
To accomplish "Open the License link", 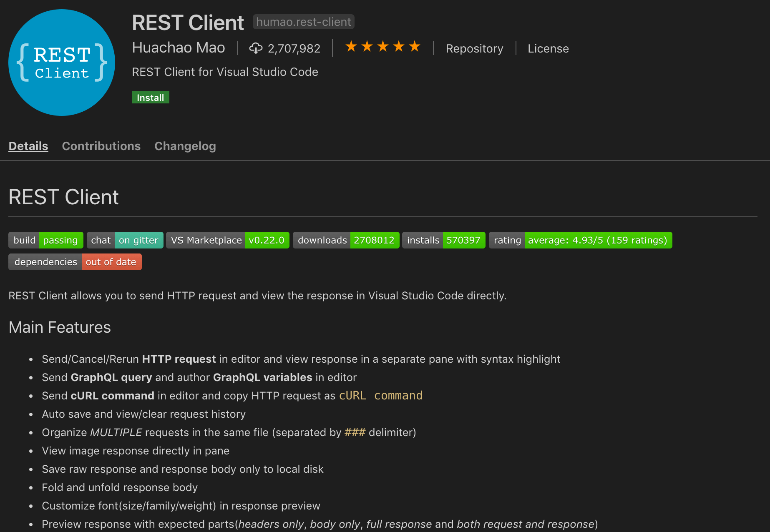I will [x=548, y=48].
